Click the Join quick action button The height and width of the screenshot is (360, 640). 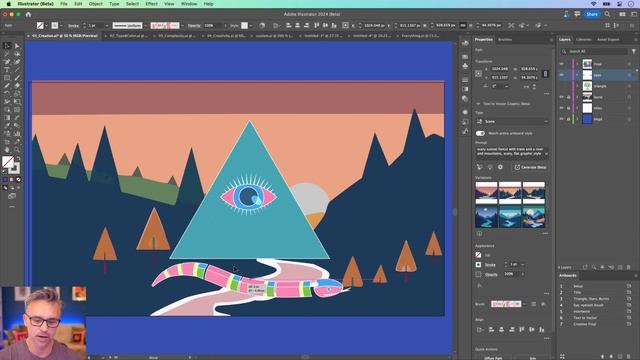click(x=533, y=358)
